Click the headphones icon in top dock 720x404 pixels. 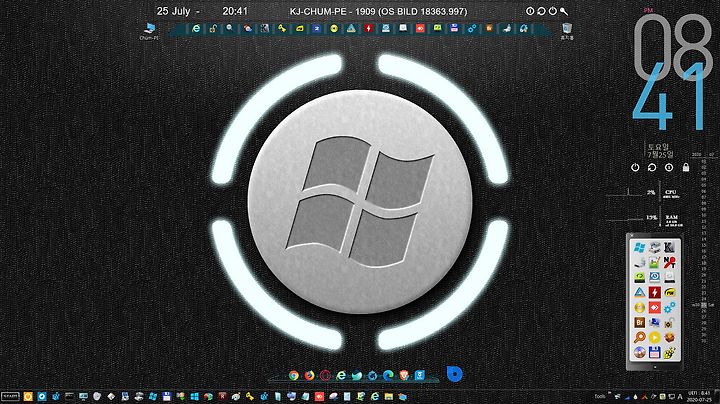(524, 28)
